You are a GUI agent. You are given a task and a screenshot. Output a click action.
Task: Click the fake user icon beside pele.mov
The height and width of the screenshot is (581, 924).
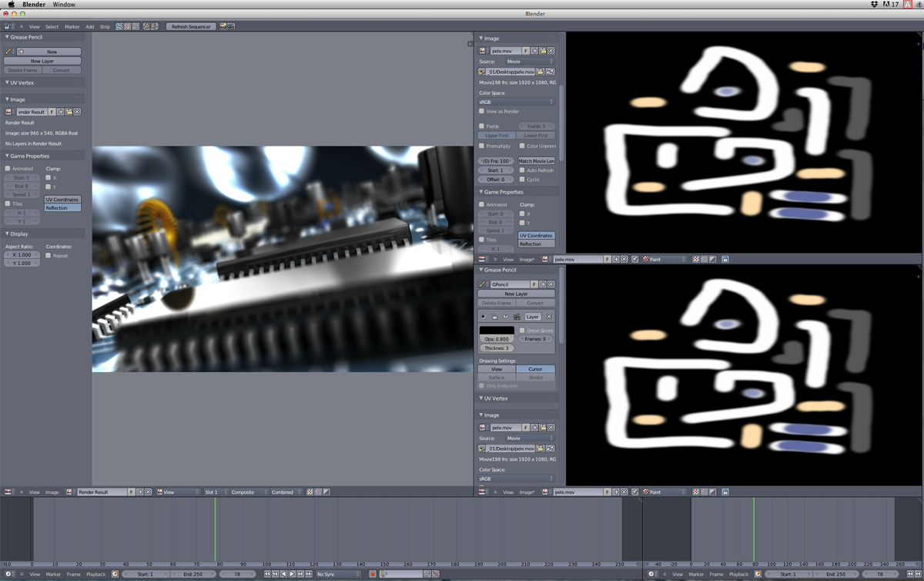[x=526, y=51]
